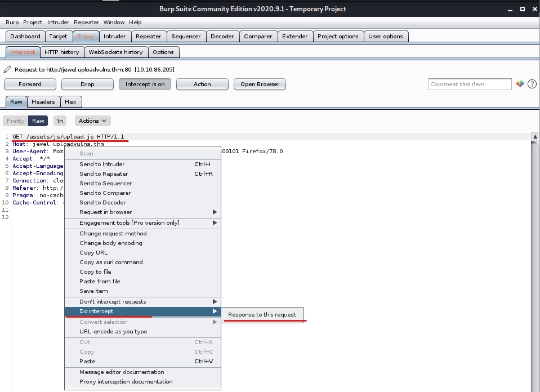Select Send to Repeater
This screenshot has height=392, width=540.
(142, 173)
